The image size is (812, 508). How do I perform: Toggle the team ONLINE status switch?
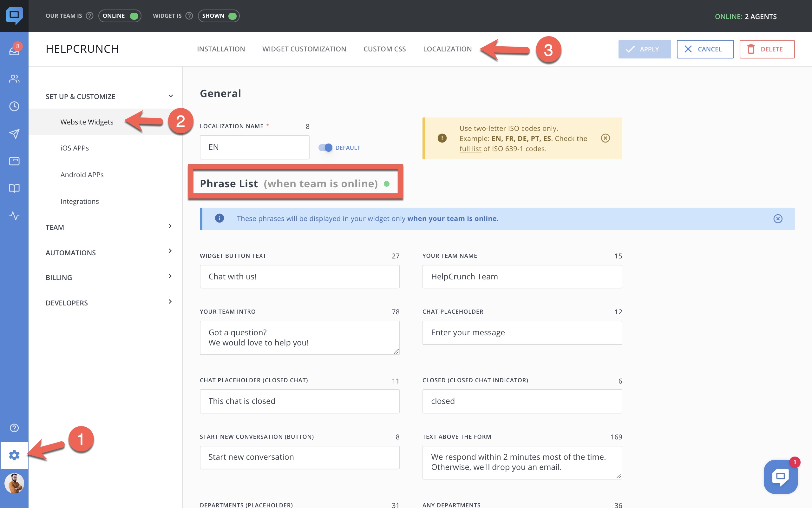pyautogui.click(x=120, y=16)
